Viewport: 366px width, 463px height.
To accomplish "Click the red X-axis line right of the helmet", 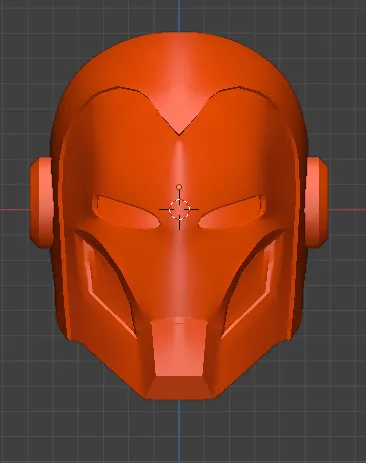I will pos(347,210).
